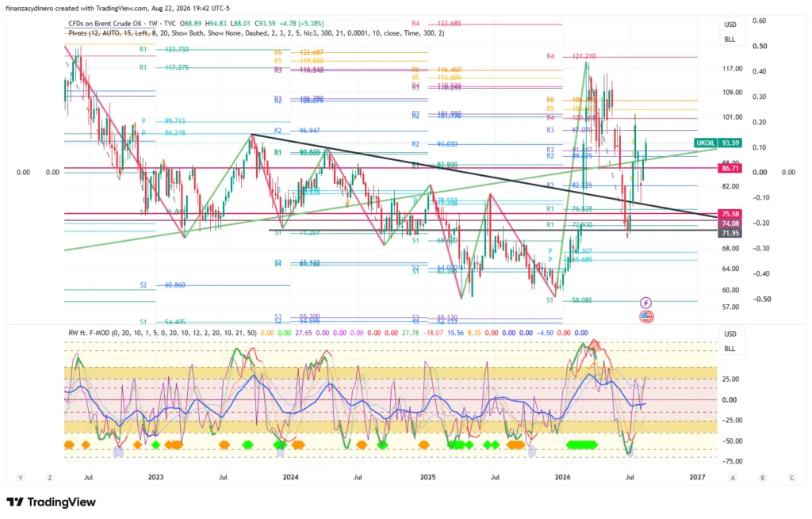Click the R1 76.528 pivot label
Viewport: 812px width, 519px height.
tap(569, 209)
